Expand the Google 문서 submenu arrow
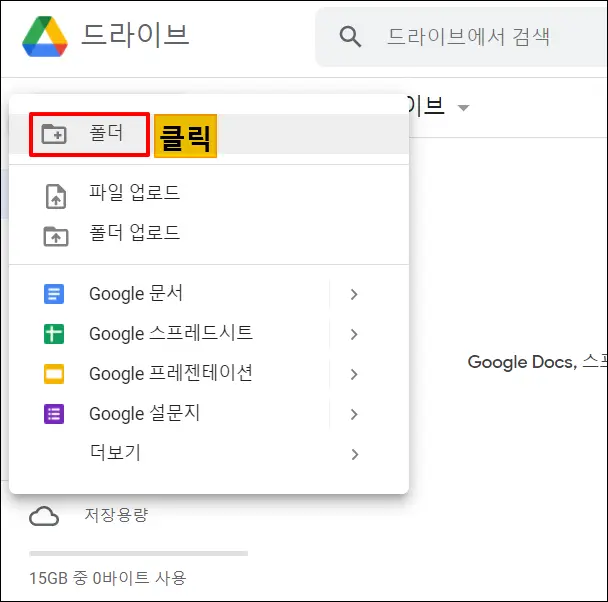The height and width of the screenshot is (602, 608). (354, 294)
